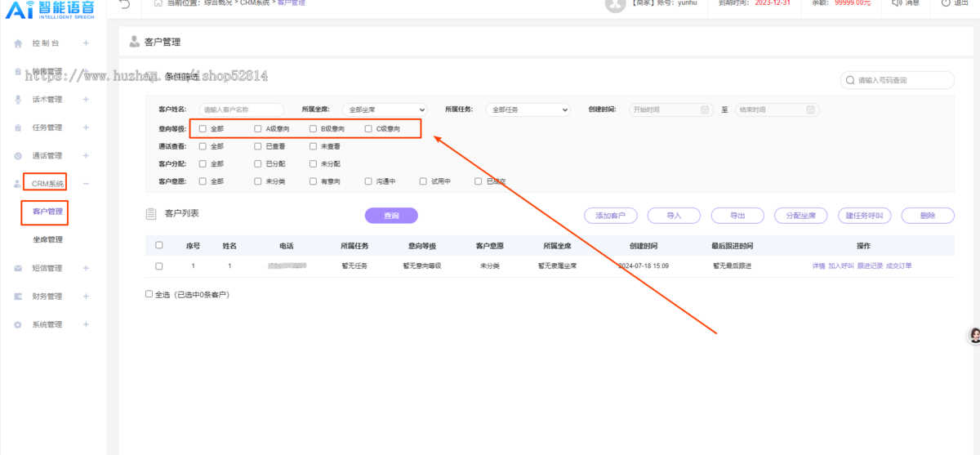Image resolution: width=980 pixels, height=455 pixels.
Task: Click the 话术管理 microphone icon
Action: (18, 100)
